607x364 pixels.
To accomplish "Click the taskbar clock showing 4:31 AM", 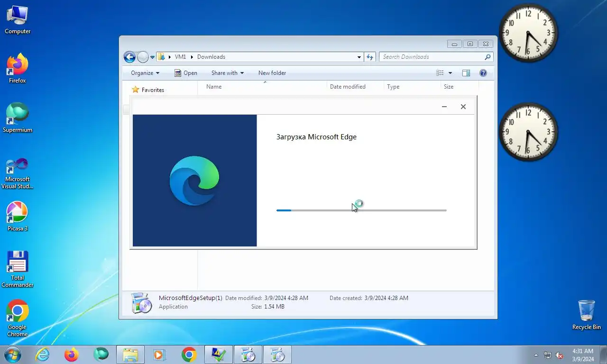I will pyautogui.click(x=583, y=355).
